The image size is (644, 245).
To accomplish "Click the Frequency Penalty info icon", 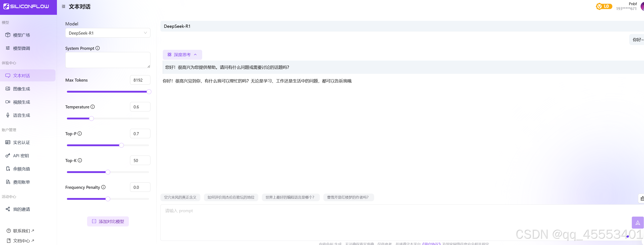I will [103, 187].
